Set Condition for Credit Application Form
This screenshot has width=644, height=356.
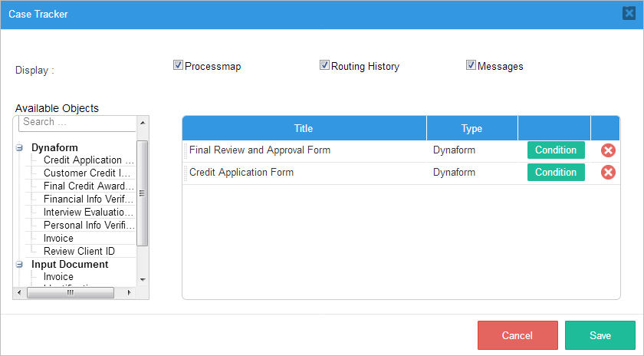coord(556,173)
